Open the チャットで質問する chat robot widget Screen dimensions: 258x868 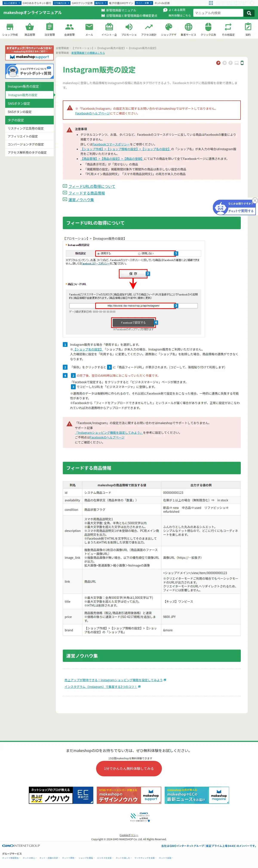[x=234, y=208]
